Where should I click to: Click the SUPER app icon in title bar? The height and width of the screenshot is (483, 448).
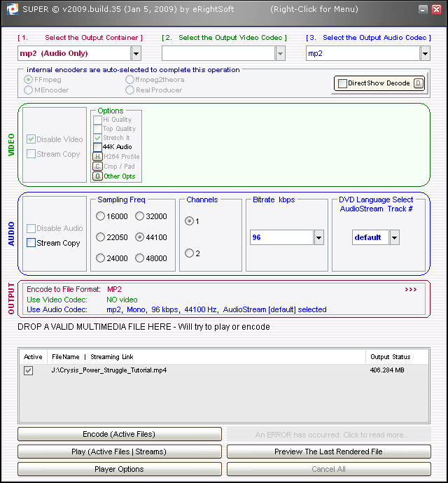pos(10,9)
